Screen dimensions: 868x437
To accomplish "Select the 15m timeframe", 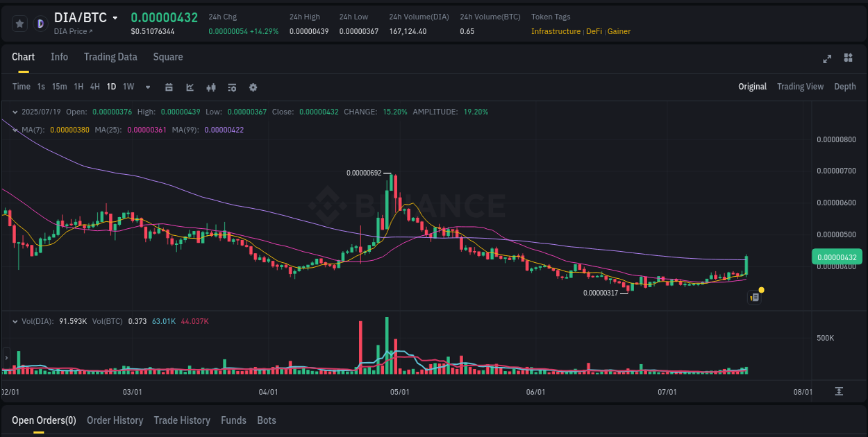I will click(60, 87).
